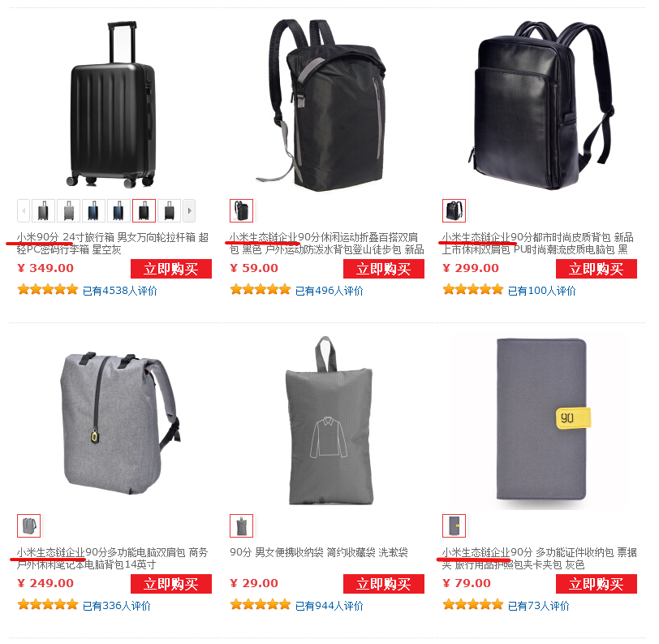Open the 90分 男女便携收纳袋 title link
The height and width of the screenshot is (644, 659).
click(319, 552)
